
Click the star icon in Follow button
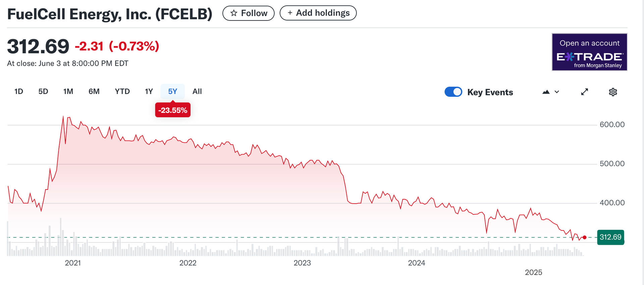(x=234, y=13)
